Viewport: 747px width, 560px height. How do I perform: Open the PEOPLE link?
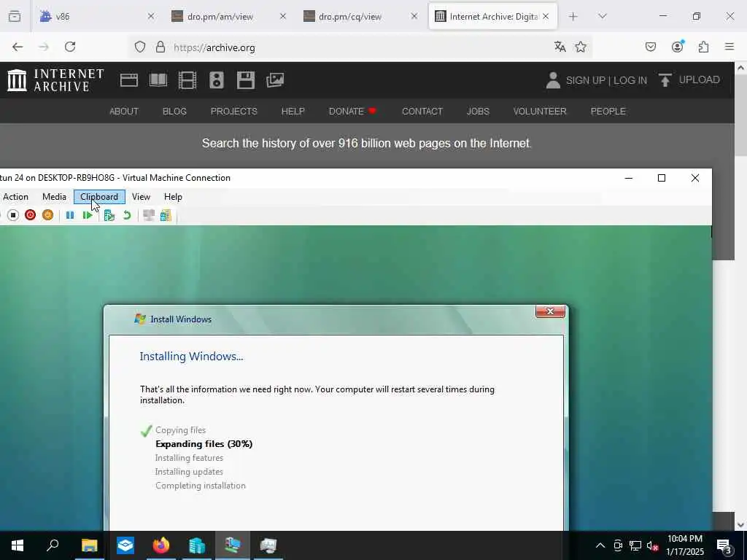coord(608,112)
